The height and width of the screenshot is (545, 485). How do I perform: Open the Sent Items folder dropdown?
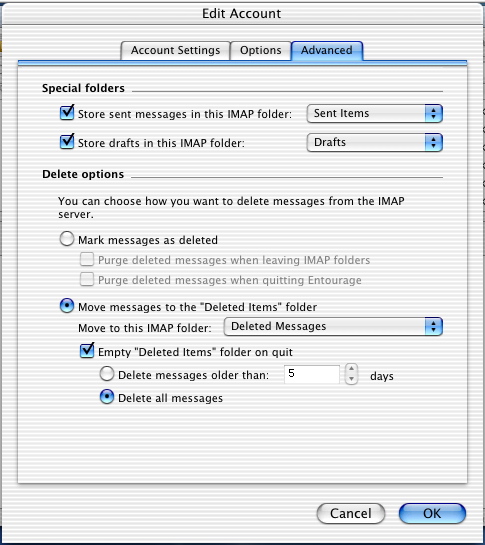coord(374,114)
